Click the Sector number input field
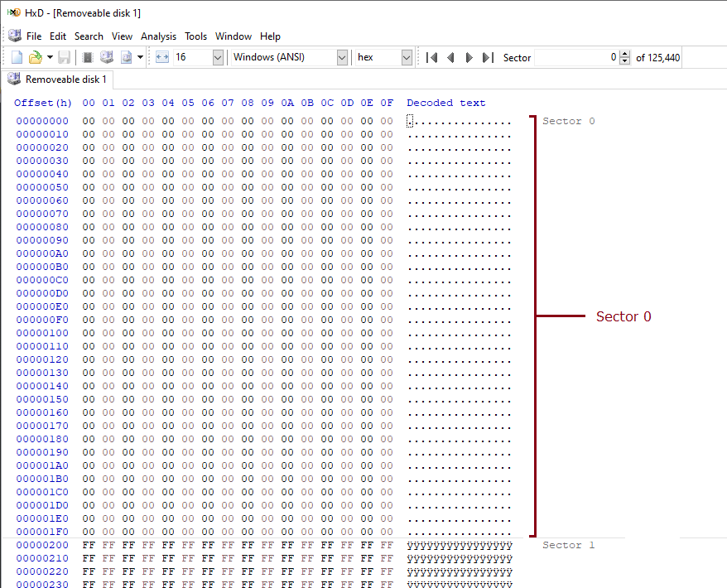The height and width of the screenshot is (588, 727). [573, 57]
